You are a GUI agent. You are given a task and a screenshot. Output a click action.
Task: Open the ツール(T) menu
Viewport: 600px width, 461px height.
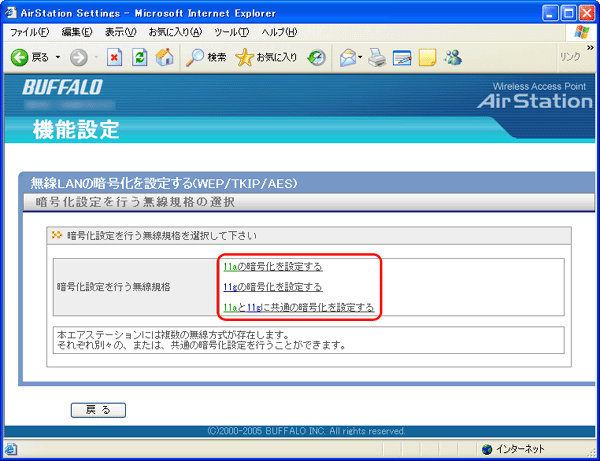231,33
